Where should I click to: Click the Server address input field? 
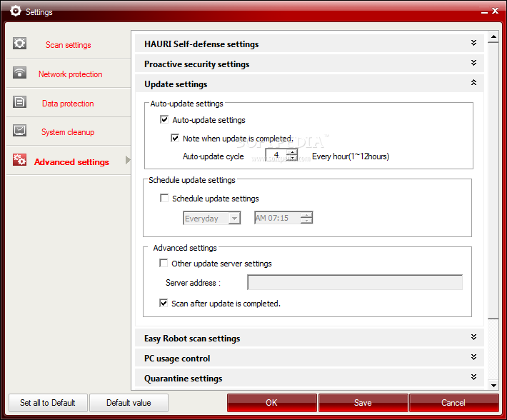355,282
